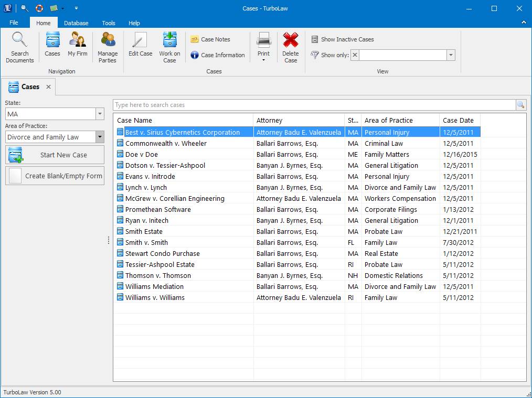Click magnifier in quick access toolbar

tap(25, 8)
